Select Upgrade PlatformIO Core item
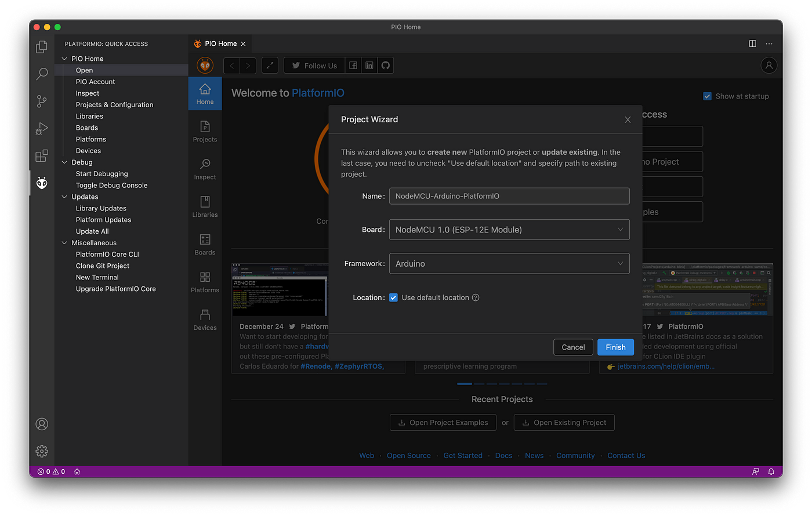 tap(115, 289)
